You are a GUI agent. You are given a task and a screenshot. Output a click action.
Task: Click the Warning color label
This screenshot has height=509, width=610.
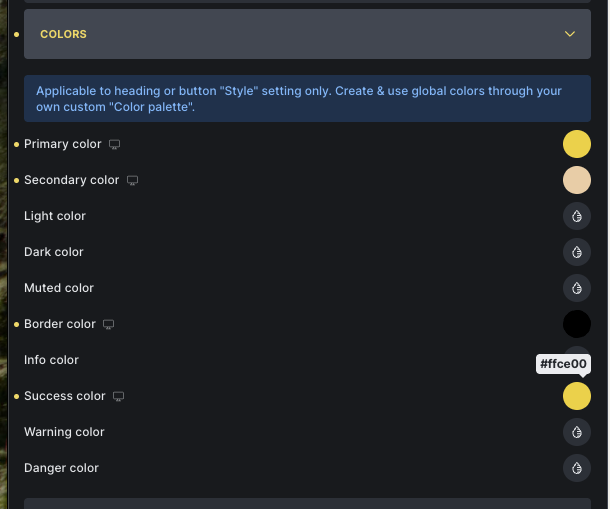pyautogui.click(x=64, y=432)
